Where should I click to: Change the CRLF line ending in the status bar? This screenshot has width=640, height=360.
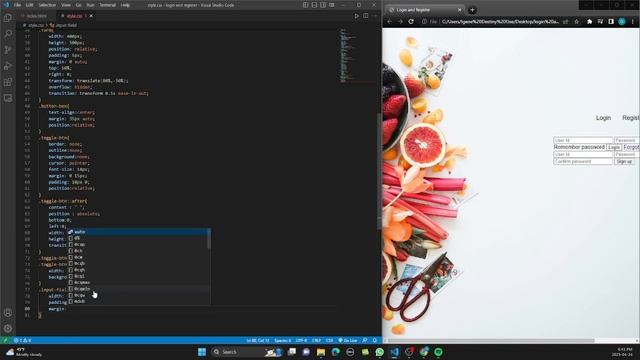(x=316, y=340)
